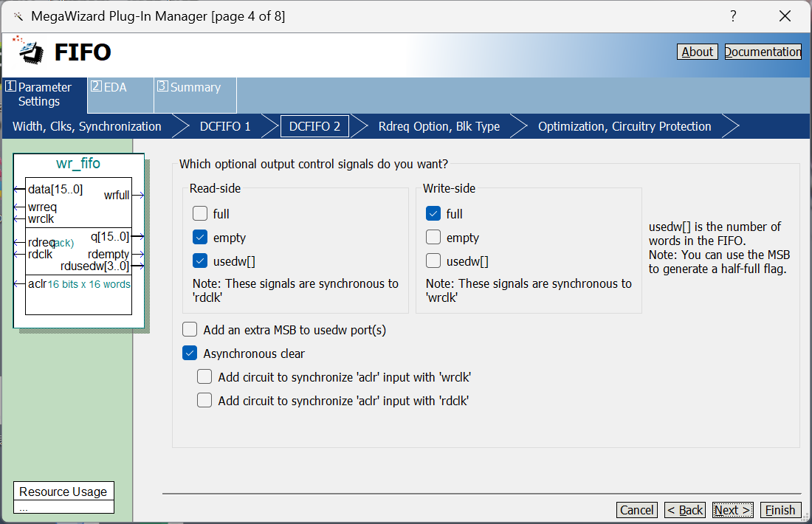This screenshot has width=812, height=524.
Task: Click the aclr port label
Action: tap(38, 283)
